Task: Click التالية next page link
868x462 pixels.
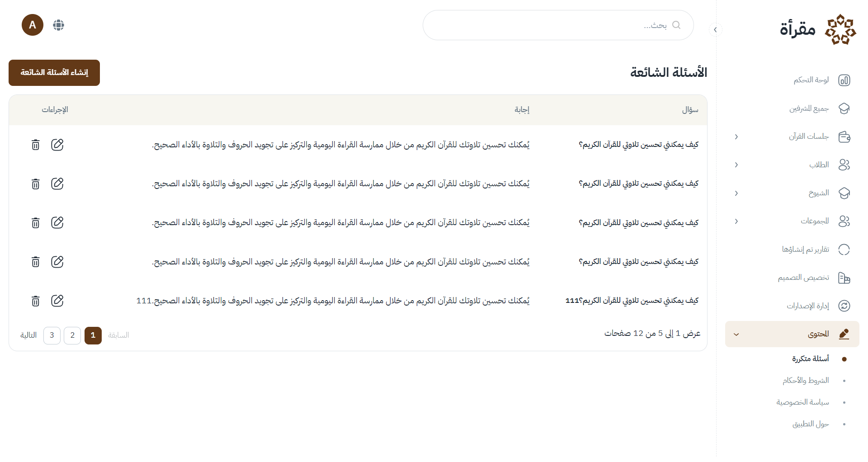Action: tap(28, 335)
